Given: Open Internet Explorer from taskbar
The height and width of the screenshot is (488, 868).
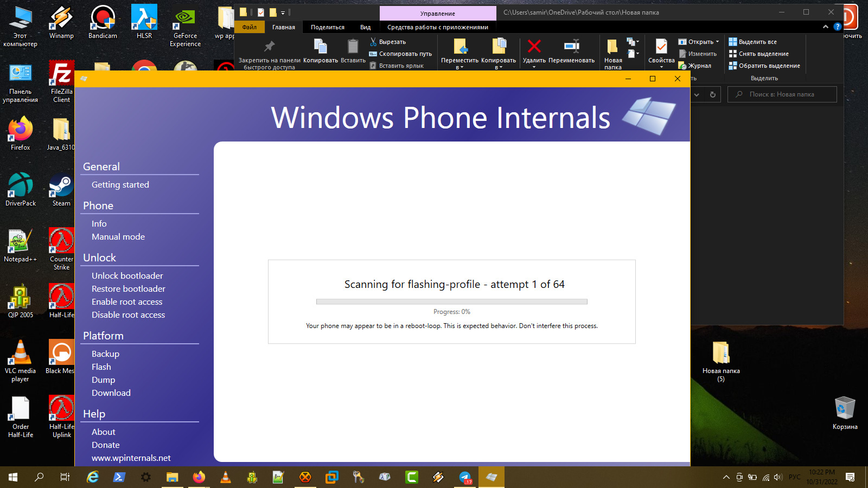Looking at the screenshot, I should coord(93,477).
